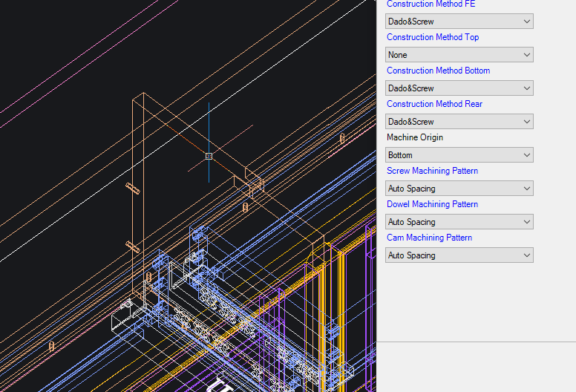The width and height of the screenshot is (576, 392).
Task: Click the horizontal divider below the properties
Action: pyautogui.click(x=476, y=342)
